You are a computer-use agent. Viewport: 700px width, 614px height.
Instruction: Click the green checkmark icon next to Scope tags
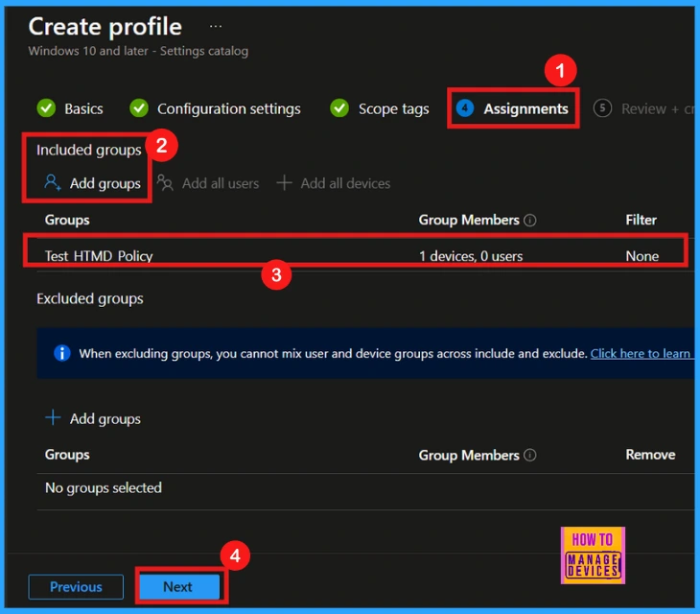(339, 108)
